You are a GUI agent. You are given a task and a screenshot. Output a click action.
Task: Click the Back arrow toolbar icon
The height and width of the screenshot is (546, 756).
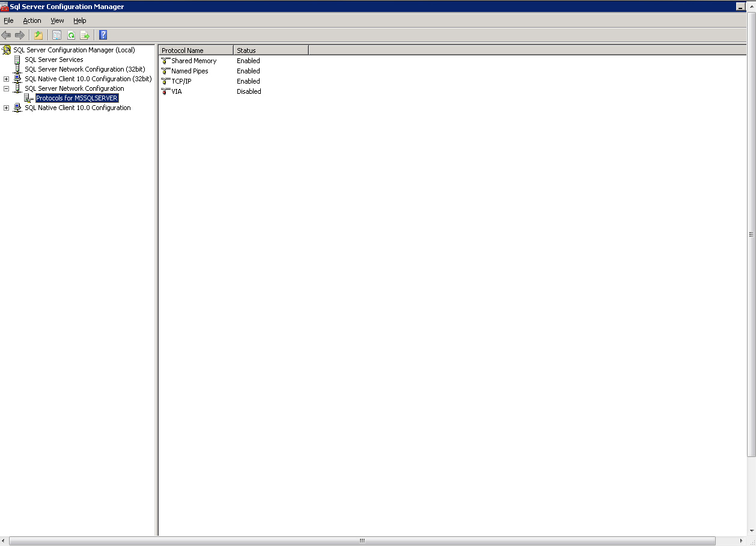pyautogui.click(x=6, y=35)
